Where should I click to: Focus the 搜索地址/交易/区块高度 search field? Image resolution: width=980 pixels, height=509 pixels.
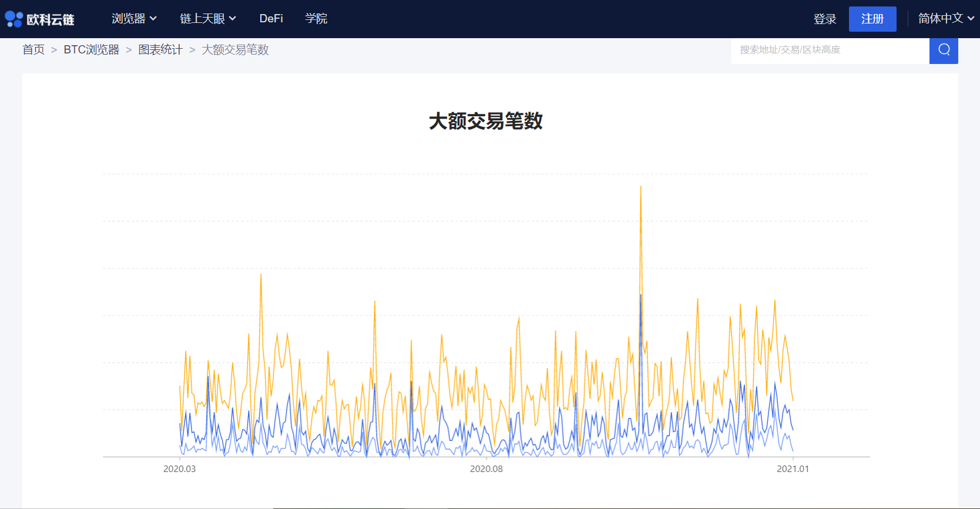coord(828,50)
